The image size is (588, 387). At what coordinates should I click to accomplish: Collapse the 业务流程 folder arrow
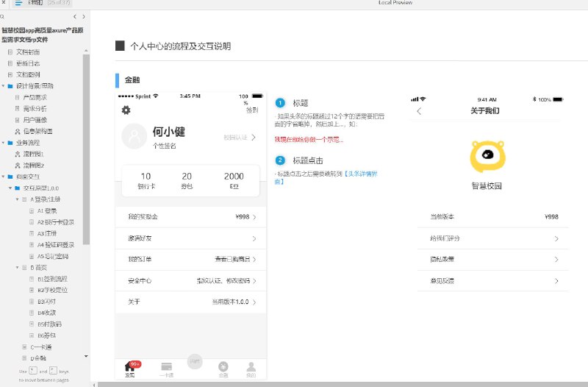click(x=3, y=143)
